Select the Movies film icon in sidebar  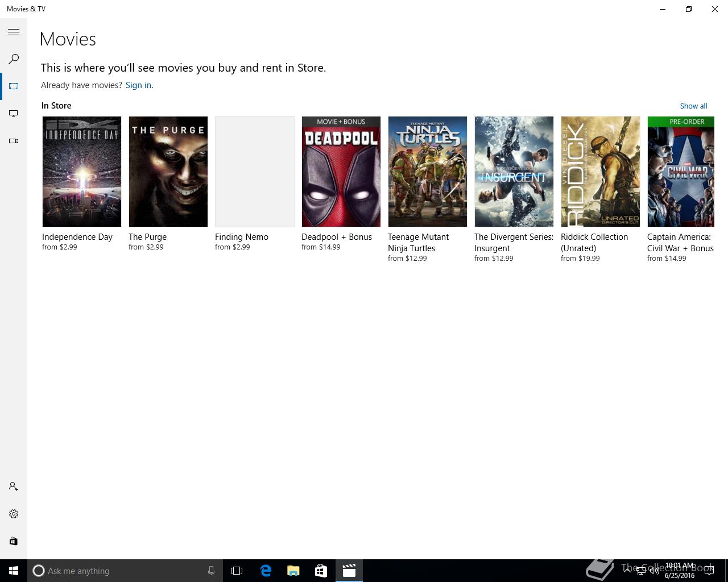pos(14,86)
